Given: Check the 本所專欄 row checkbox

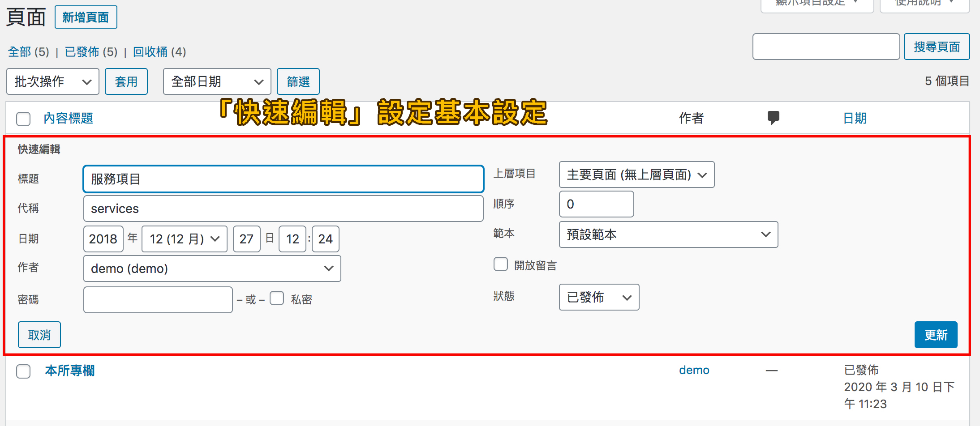Looking at the screenshot, I should point(23,371).
